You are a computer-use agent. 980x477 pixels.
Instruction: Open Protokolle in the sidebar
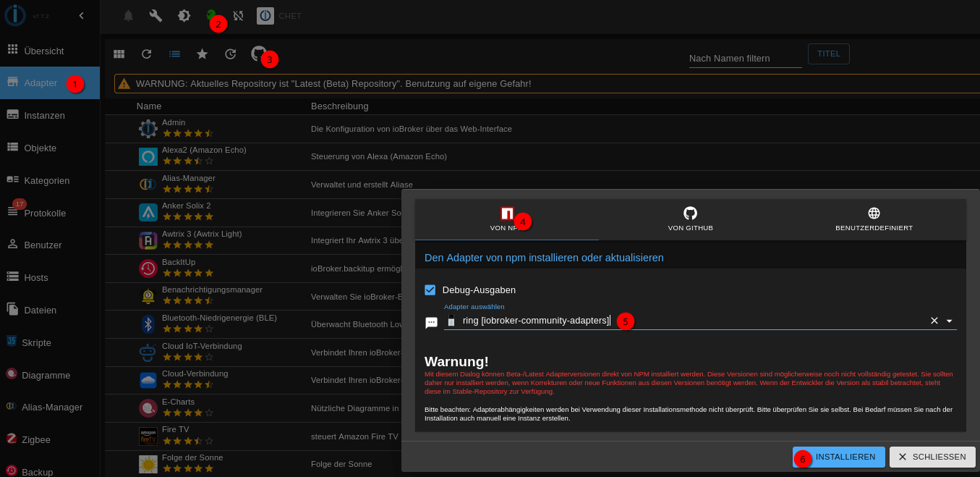click(x=45, y=213)
